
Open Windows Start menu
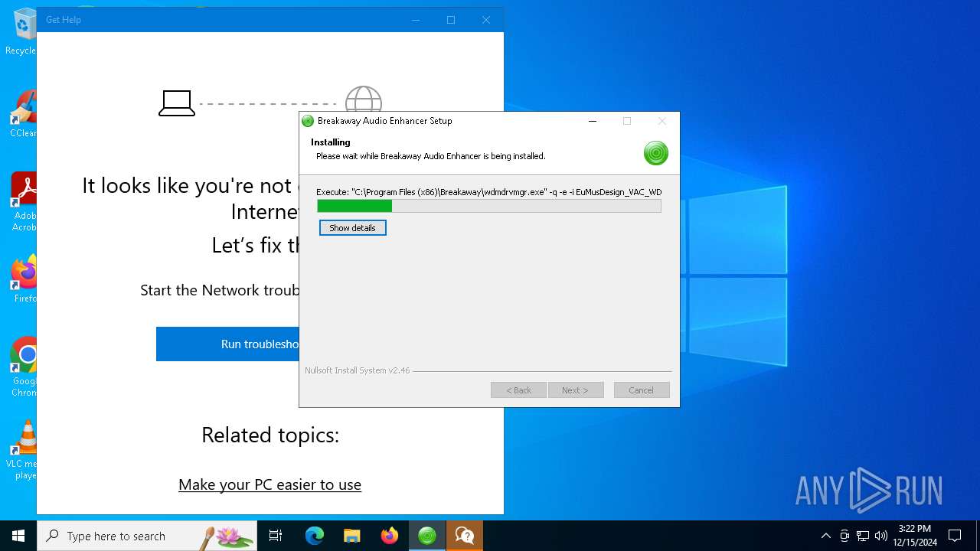point(18,536)
